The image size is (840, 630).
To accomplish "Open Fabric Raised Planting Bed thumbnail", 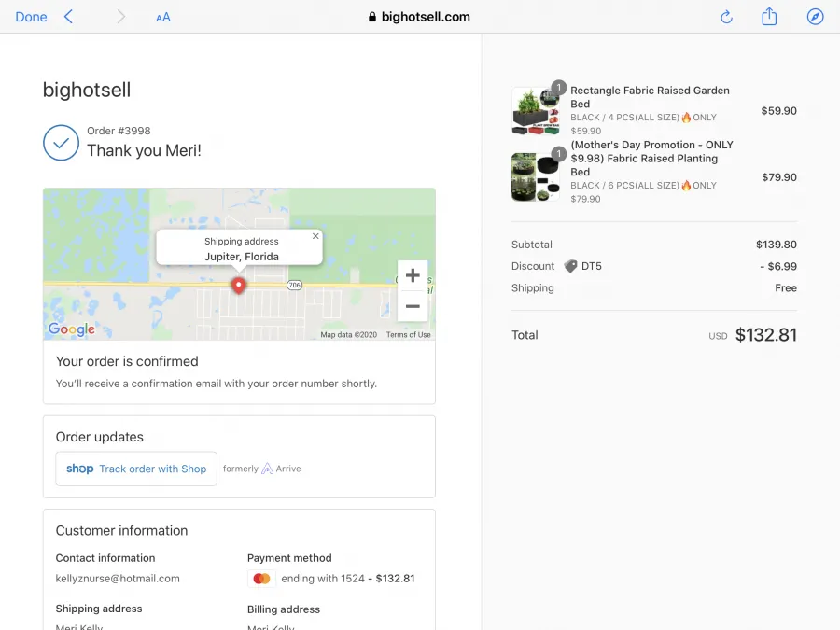I will coord(536,177).
